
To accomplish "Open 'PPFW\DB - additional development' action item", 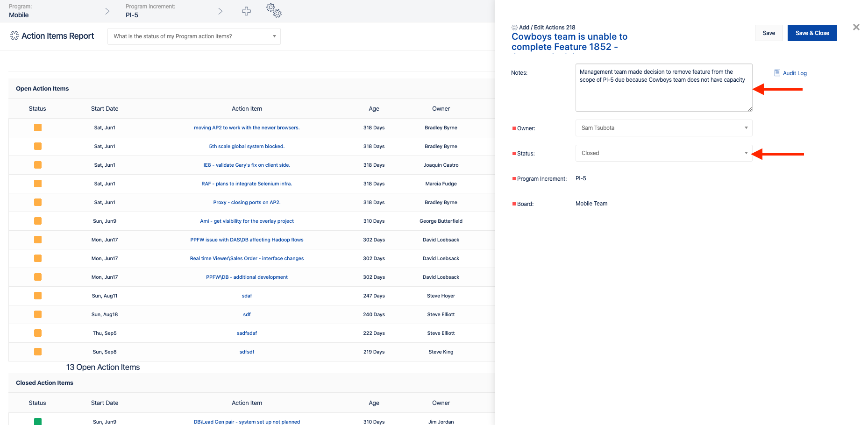I will click(x=247, y=277).
